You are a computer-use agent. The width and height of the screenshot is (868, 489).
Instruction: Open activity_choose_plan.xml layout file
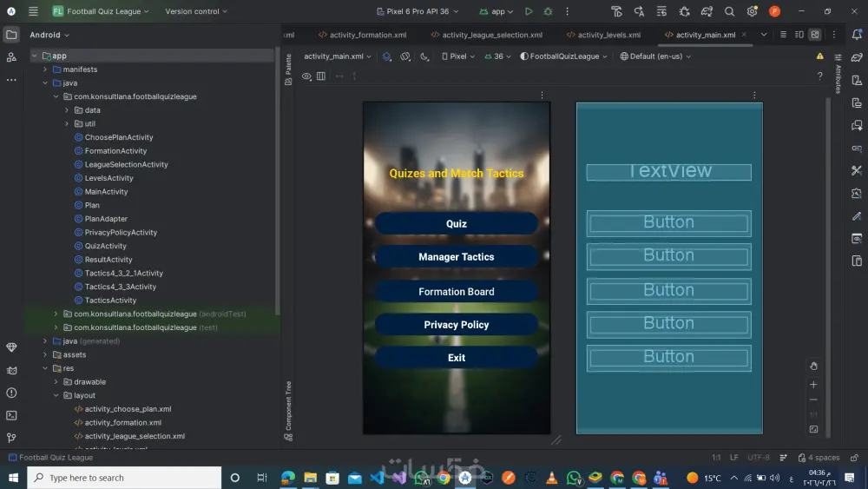(x=128, y=409)
